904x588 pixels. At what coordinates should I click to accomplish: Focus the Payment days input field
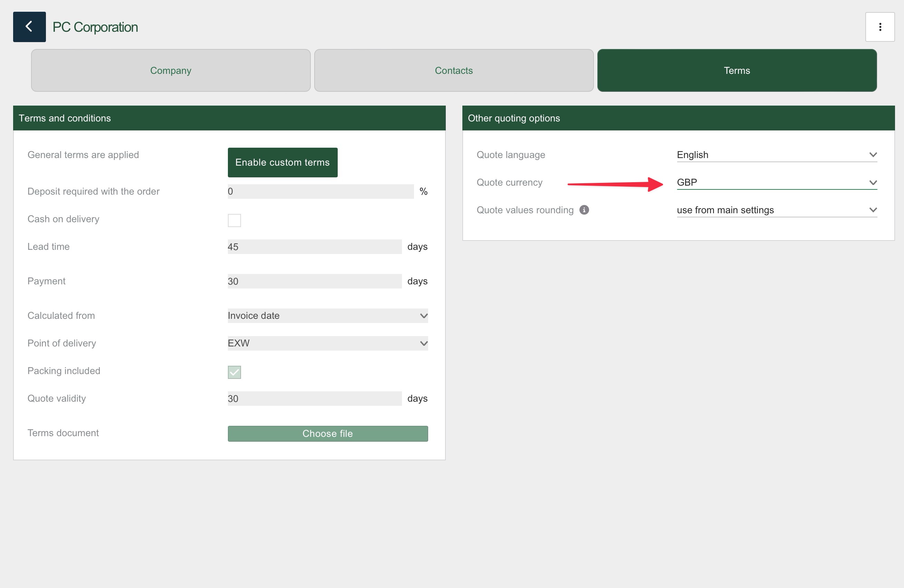tap(314, 281)
